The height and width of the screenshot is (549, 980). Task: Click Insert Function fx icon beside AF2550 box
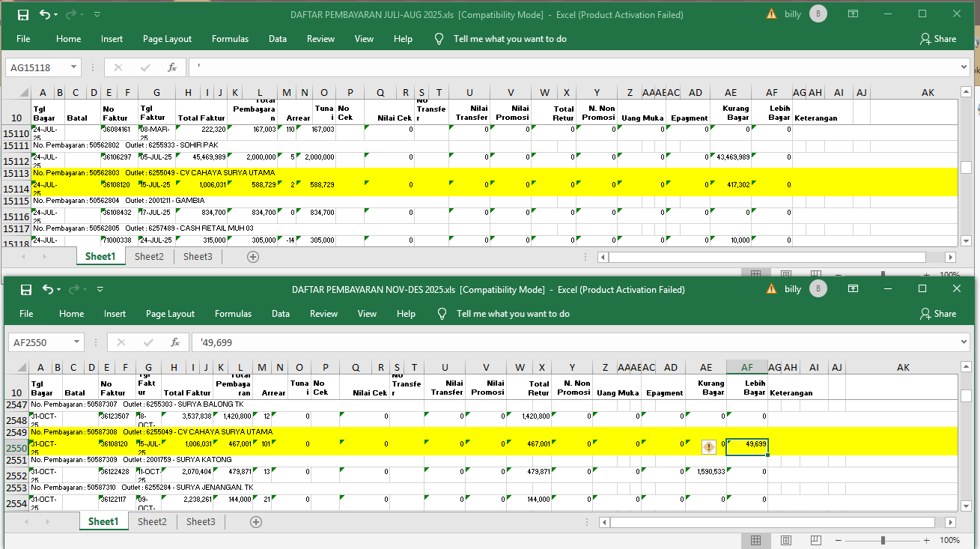click(174, 342)
